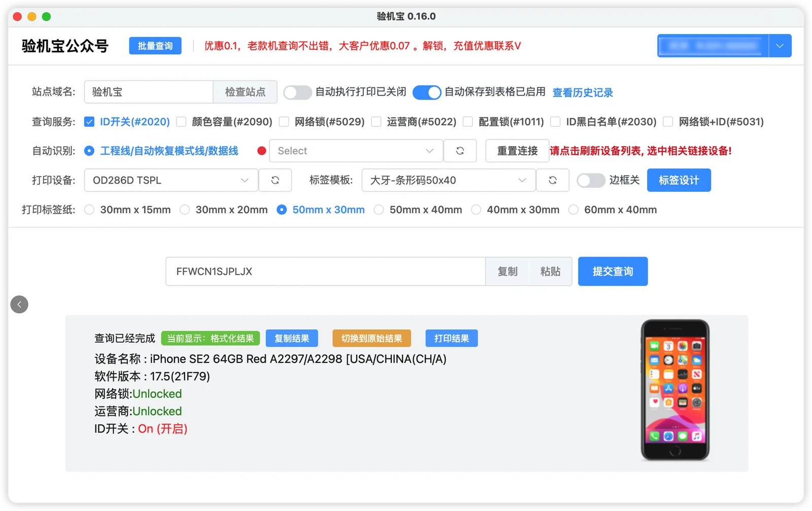Uncheck ID开关(#2020) service checkbox
The height and width of the screenshot is (511, 812).
pos(89,122)
